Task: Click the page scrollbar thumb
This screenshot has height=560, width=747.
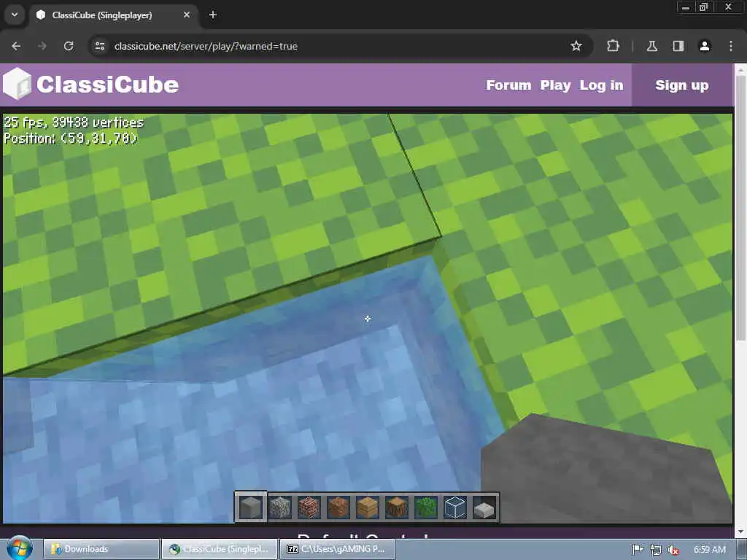Action: click(x=740, y=208)
